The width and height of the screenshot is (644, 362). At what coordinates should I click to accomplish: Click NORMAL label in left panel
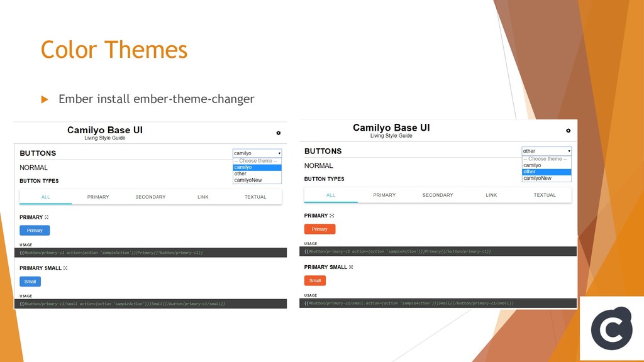pyautogui.click(x=34, y=167)
